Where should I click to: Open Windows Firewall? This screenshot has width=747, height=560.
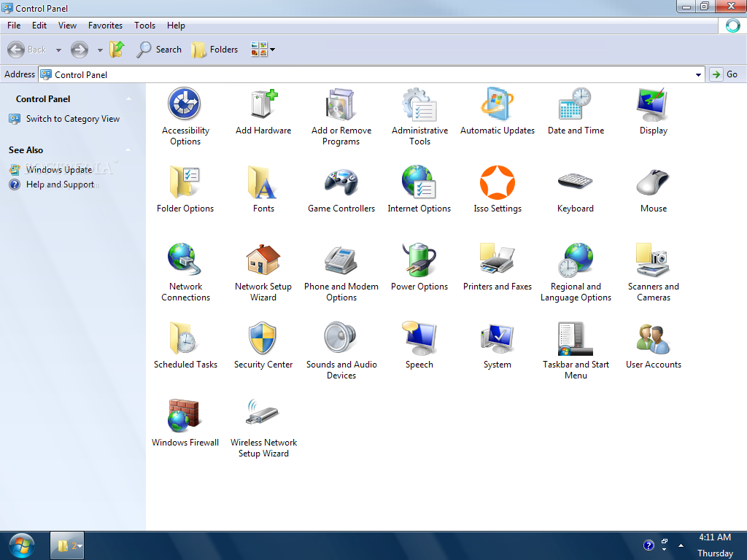185,424
